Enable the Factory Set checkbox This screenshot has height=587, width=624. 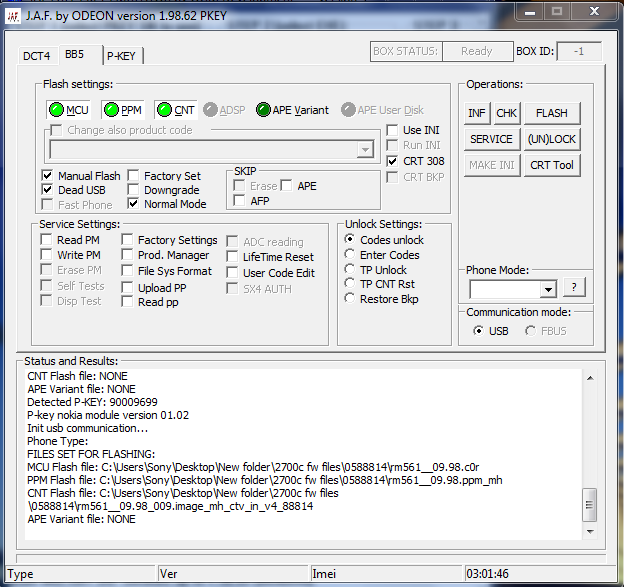point(133,176)
